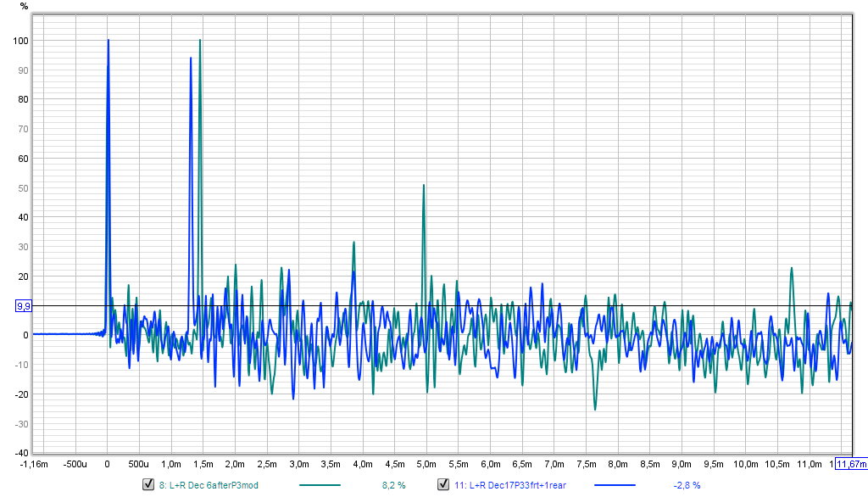Click the 7,5m label on time axis
868x497 pixels.
coord(587,464)
